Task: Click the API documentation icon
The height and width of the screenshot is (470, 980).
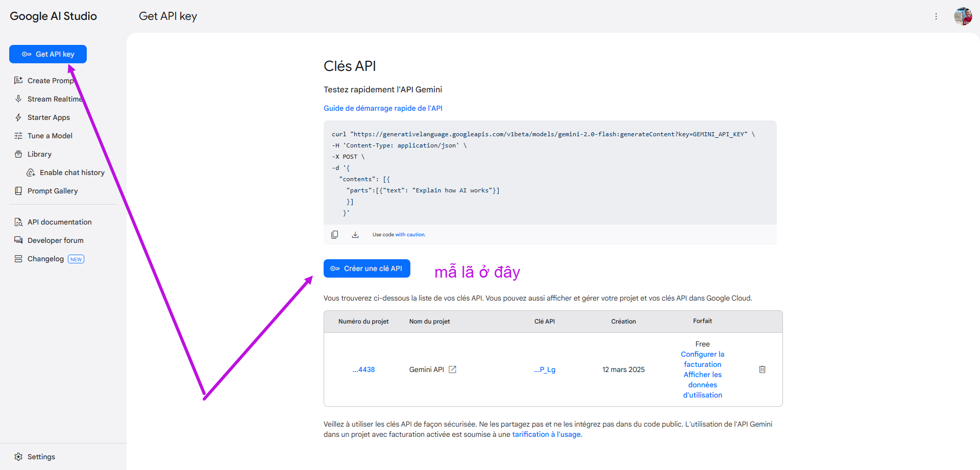Action: tap(18, 222)
